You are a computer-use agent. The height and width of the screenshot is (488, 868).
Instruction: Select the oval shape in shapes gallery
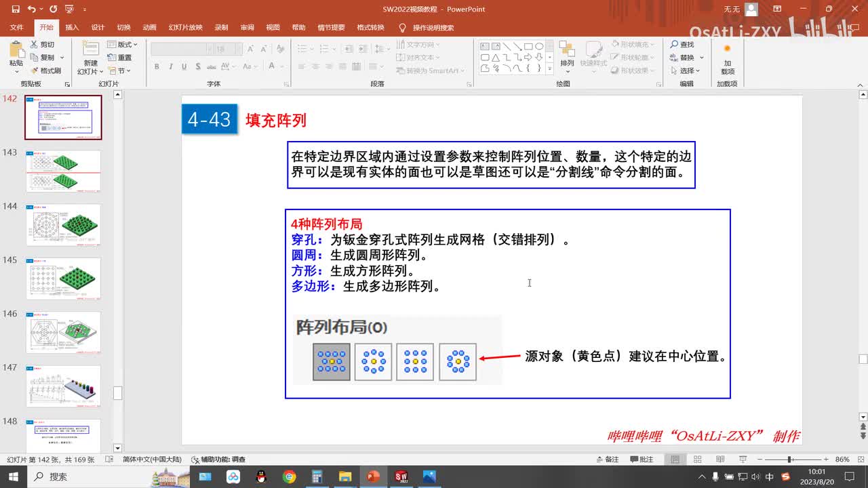click(x=539, y=47)
